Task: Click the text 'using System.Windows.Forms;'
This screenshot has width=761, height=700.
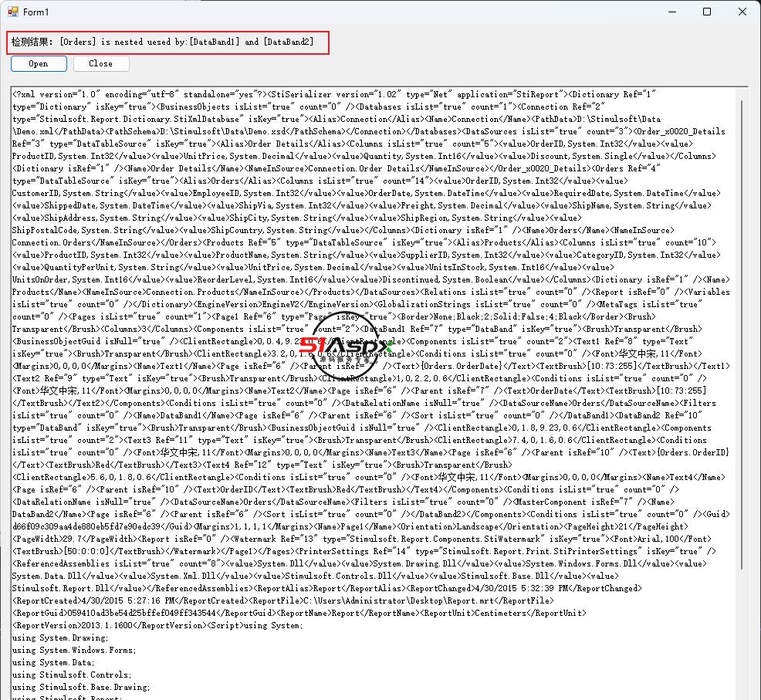Action: coord(74,650)
